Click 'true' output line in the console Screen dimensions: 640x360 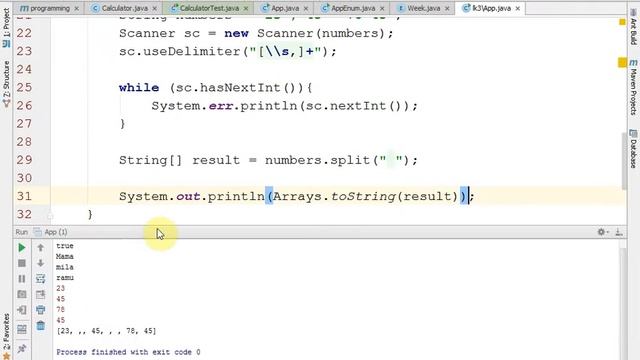(x=64, y=246)
